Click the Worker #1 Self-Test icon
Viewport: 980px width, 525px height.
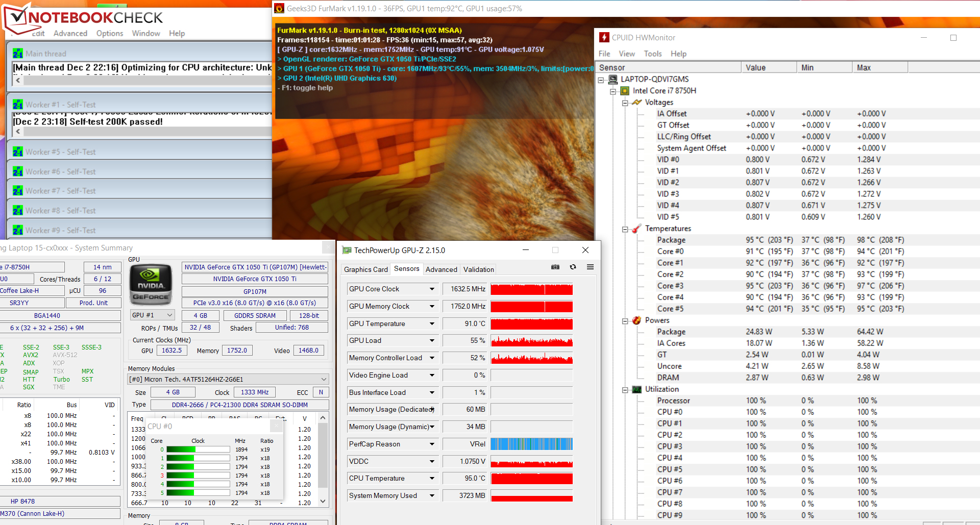pyautogui.click(x=18, y=105)
